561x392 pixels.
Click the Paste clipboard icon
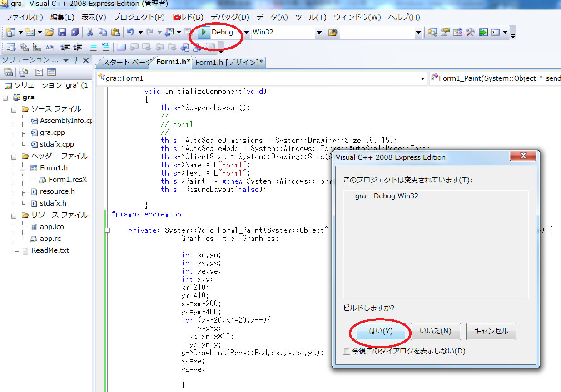click(116, 32)
